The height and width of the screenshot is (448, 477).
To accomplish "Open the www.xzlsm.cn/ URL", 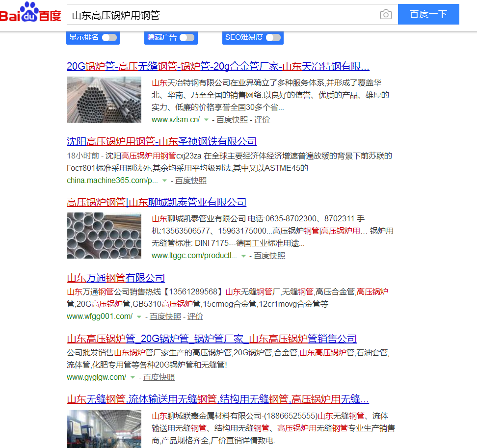I will tap(176, 120).
